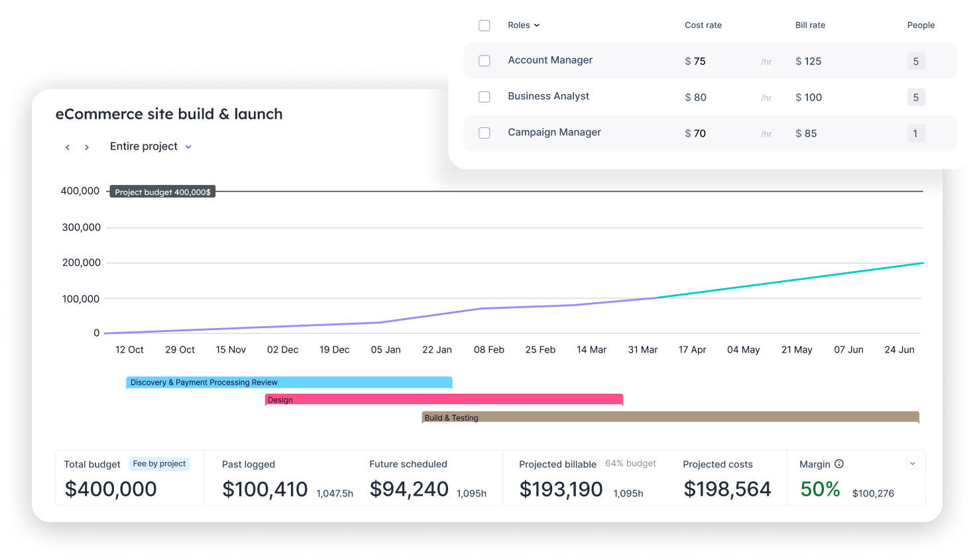The width and height of the screenshot is (975, 560).
Task: Click the Fee by project tag
Action: tap(159, 464)
